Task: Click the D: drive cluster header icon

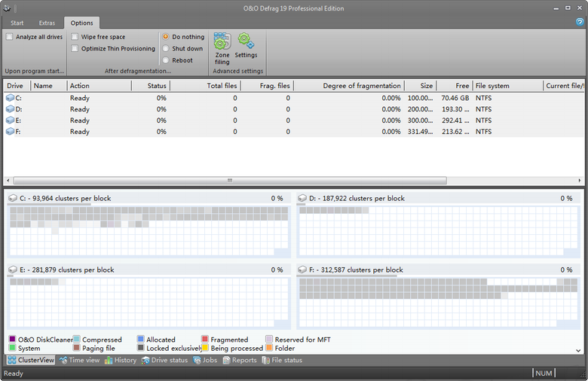Action: pyautogui.click(x=302, y=199)
